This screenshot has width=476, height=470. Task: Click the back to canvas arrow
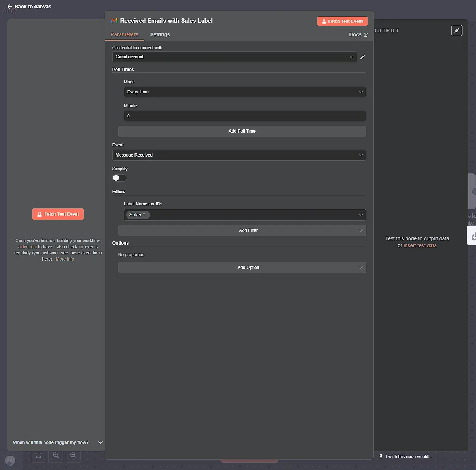10,6
